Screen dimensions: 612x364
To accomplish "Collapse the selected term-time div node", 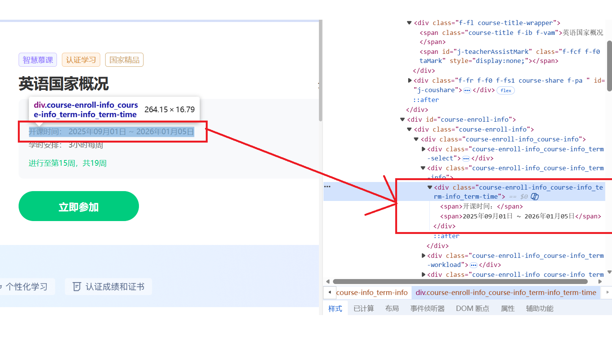I will tap(430, 187).
